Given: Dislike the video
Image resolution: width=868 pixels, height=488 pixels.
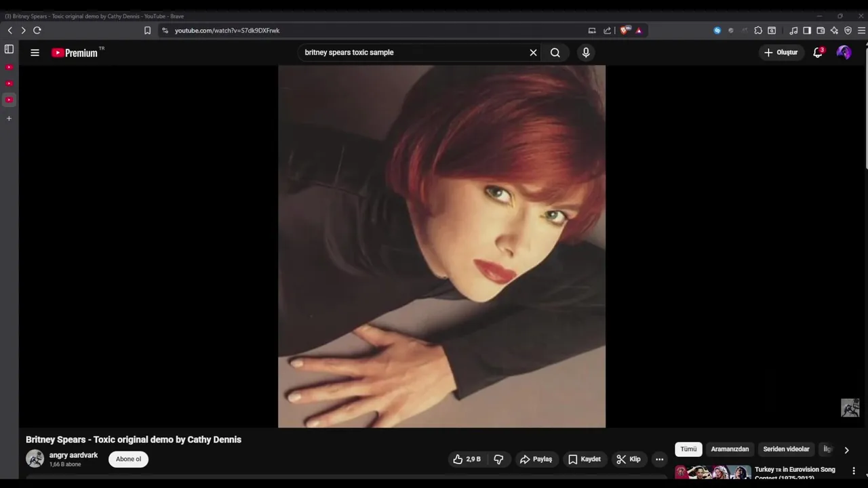Looking at the screenshot, I should 498,459.
